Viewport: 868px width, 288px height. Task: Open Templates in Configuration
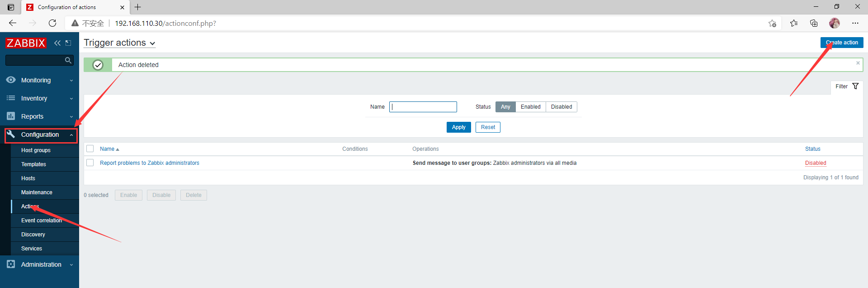[33, 164]
